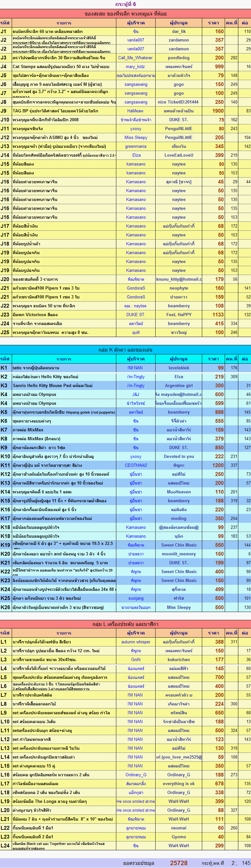Click donor greenmania in row J13
Image resolution: width=251 pixels, height=868 pixels.
tap(136, 146)
